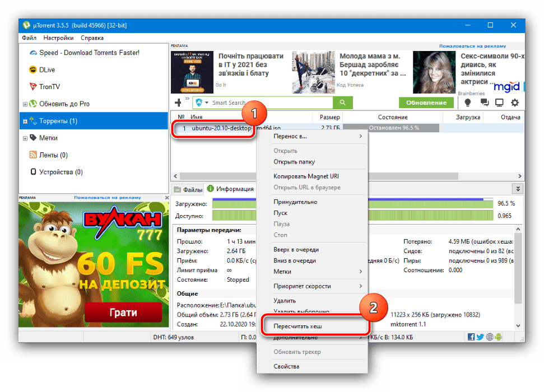
Task: Expand toolbar double chevron overflow
Action: coord(187,99)
